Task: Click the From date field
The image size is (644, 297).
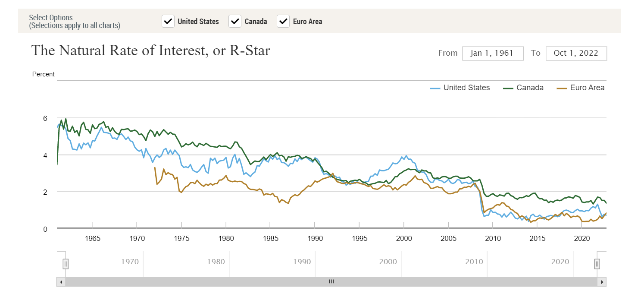Action: point(493,53)
